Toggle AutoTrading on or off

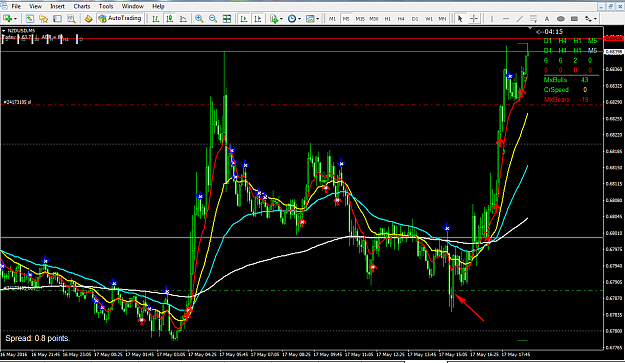[x=120, y=18]
